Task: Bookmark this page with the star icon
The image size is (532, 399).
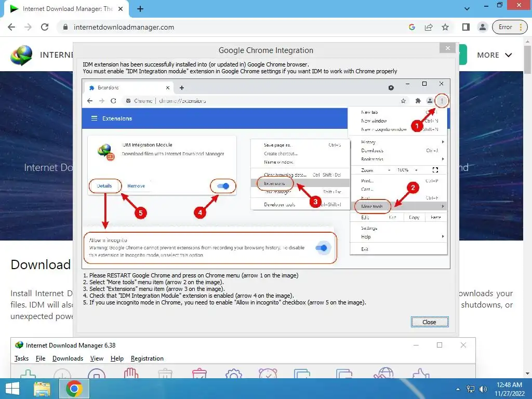Action: click(445, 27)
